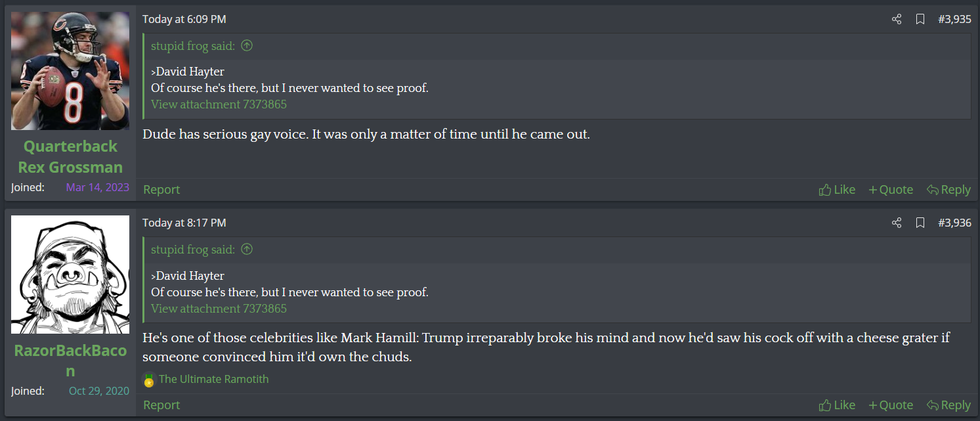Screen dimensions: 980x421
Task: View attachment 7373865 in first quote
Action: point(219,104)
